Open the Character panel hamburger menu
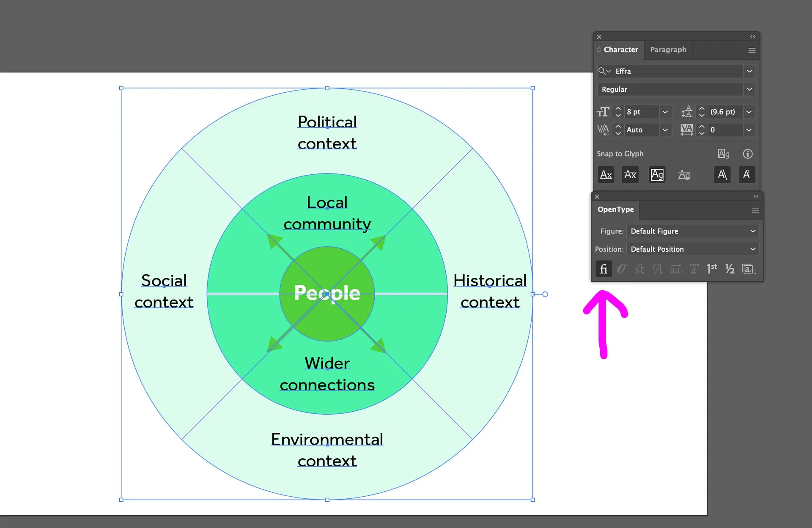Screen dimensions: 812x528 [752, 50]
